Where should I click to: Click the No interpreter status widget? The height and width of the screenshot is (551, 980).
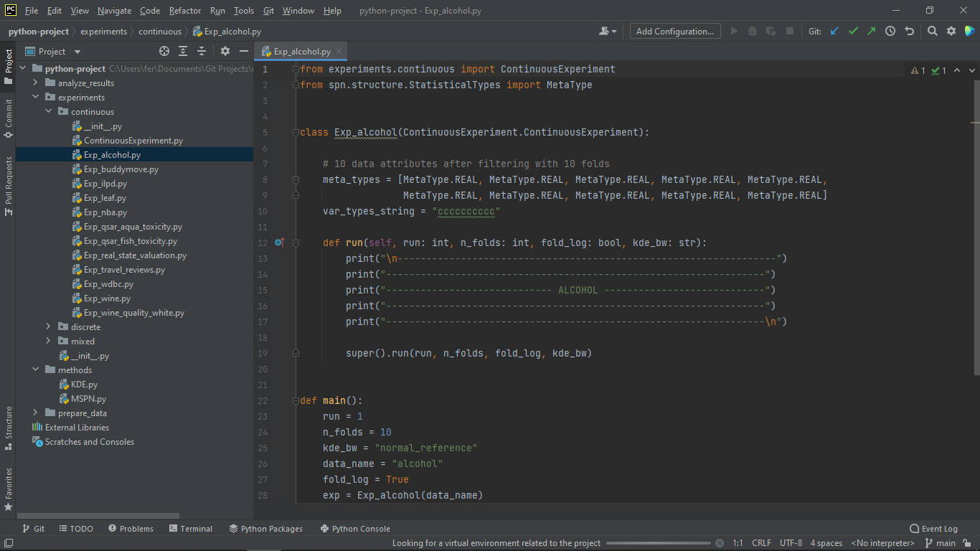[x=883, y=543]
